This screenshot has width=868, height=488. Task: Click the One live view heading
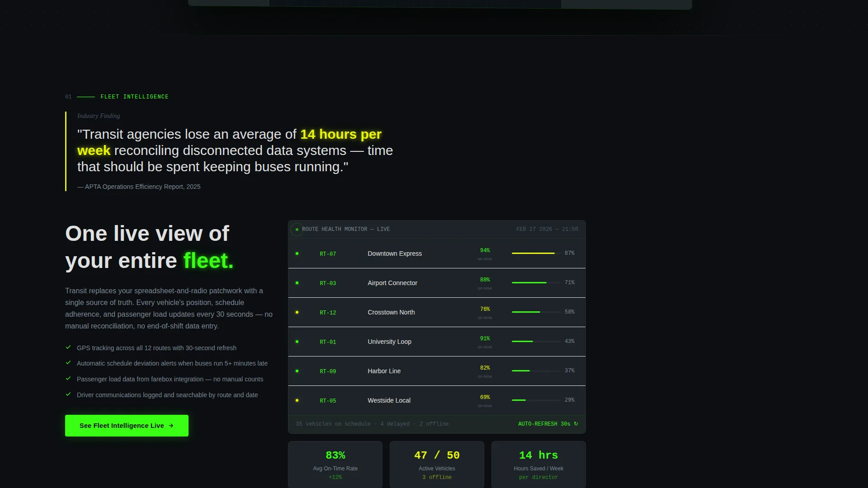tap(149, 247)
